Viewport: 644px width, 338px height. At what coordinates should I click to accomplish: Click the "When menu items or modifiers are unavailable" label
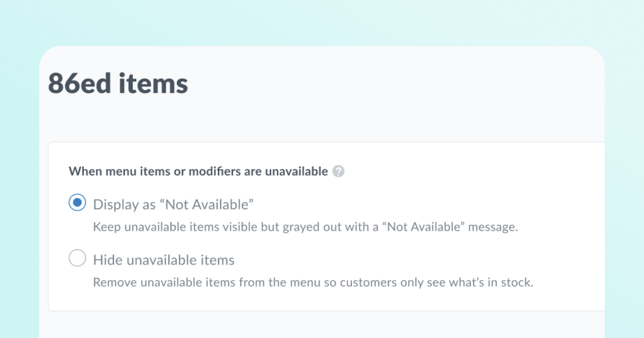click(198, 171)
